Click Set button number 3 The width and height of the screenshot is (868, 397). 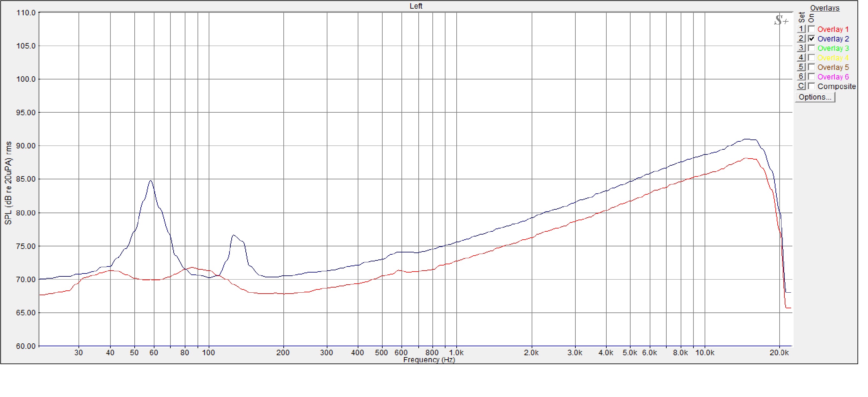[x=801, y=48]
